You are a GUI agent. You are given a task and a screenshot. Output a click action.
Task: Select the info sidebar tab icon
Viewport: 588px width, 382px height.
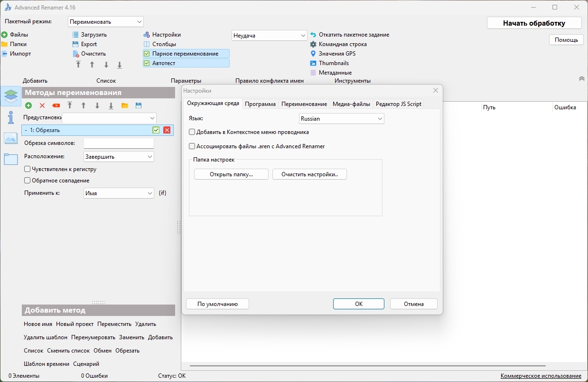point(11,117)
